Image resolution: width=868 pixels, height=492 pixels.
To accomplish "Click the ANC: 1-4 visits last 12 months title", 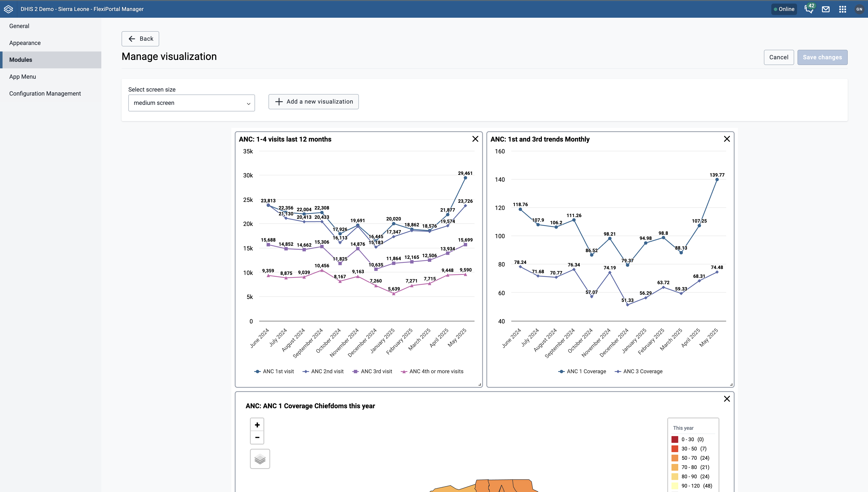I will (x=285, y=139).
